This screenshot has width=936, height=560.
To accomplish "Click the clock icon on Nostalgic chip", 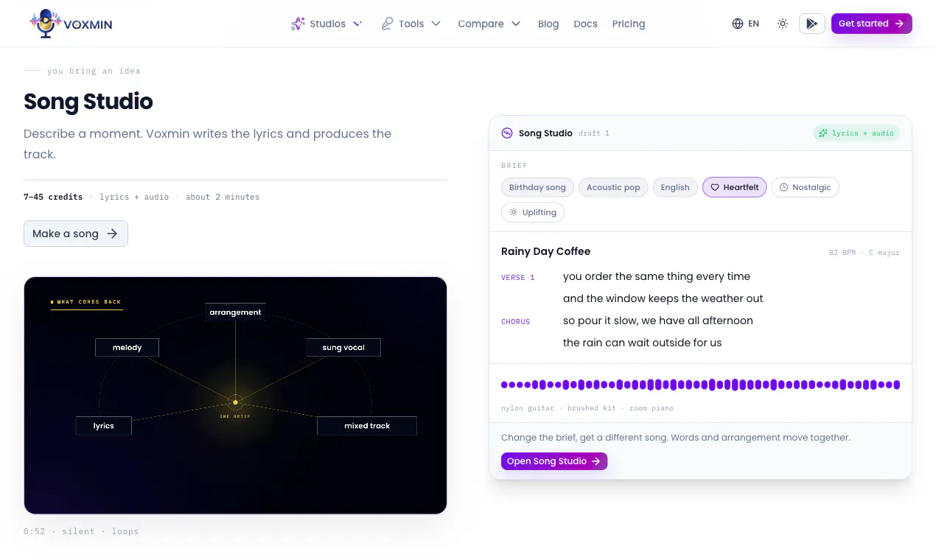I will pyautogui.click(x=784, y=187).
